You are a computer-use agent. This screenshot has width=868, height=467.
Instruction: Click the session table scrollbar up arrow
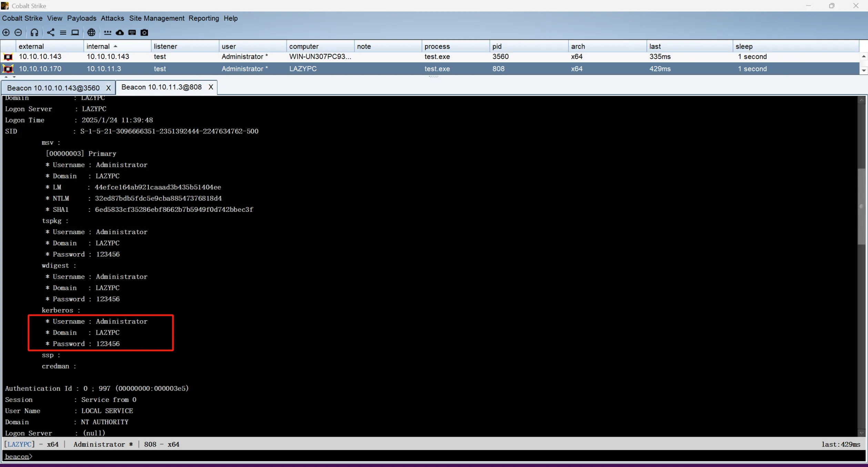pos(864,56)
